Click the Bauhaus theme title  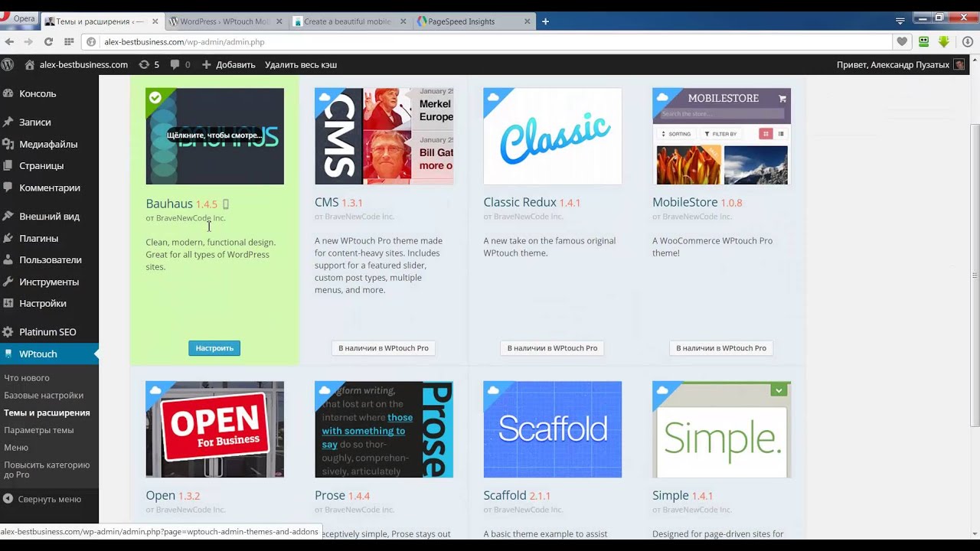tap(169, 204)
